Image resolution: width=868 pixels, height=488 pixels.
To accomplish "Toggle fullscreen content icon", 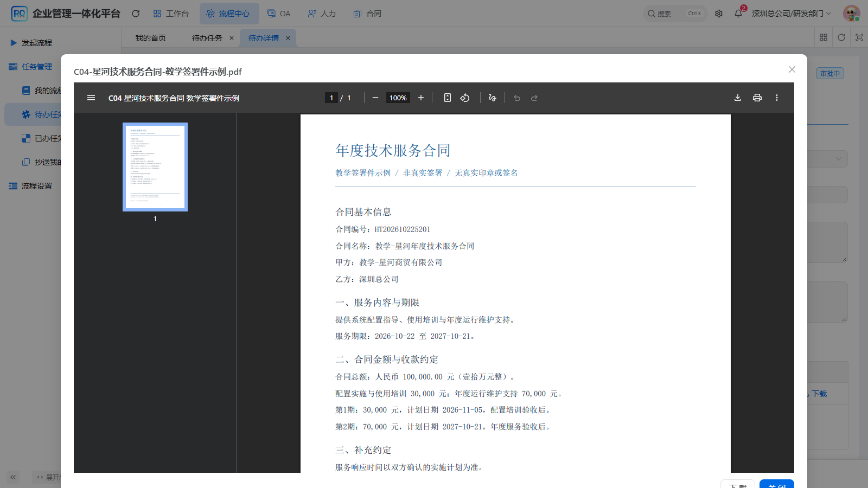I will [859, 37].
